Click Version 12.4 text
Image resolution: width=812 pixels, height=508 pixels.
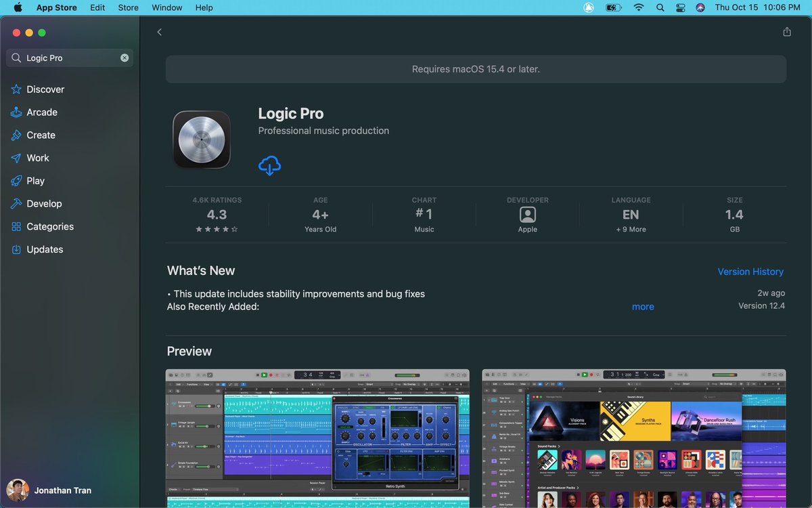coord(761,306)
